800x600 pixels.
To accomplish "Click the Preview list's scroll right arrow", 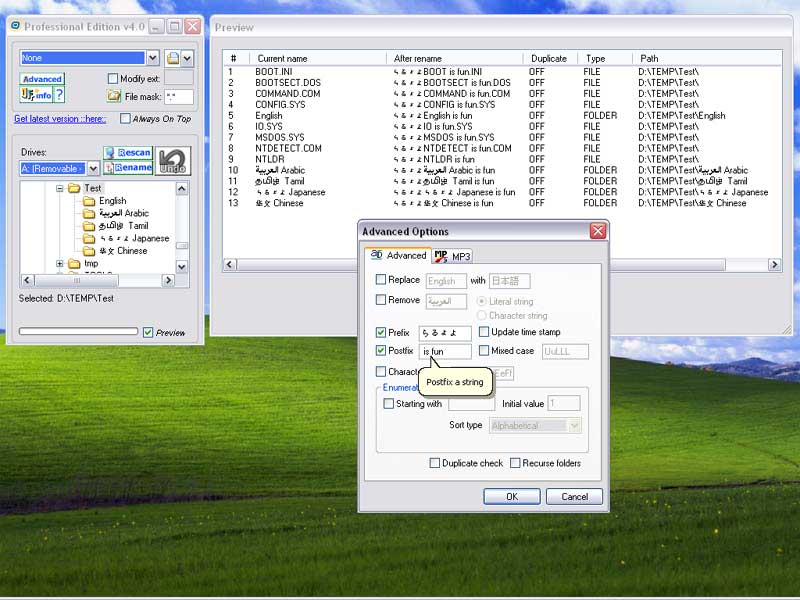I will (x=774, y=264).
